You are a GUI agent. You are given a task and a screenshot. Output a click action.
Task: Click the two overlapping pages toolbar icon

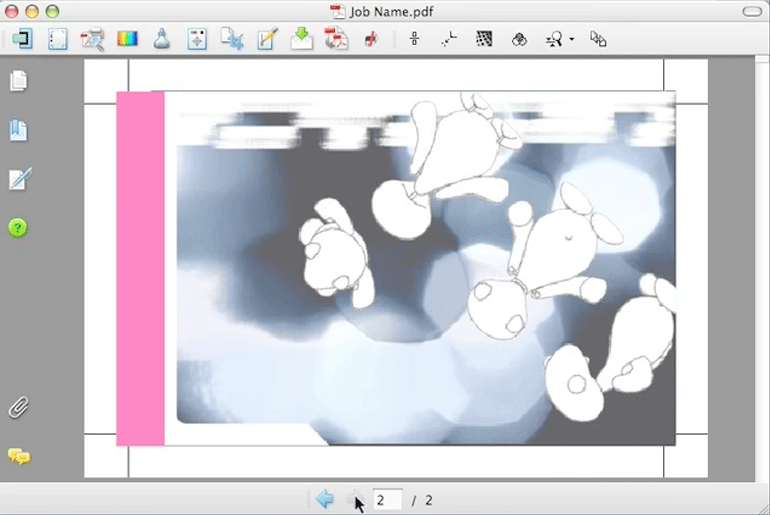tap(598, 39)
